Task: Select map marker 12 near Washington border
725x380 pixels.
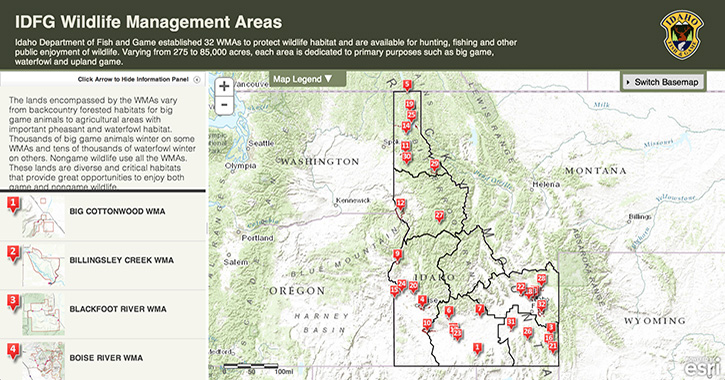Action: [400, 204]
